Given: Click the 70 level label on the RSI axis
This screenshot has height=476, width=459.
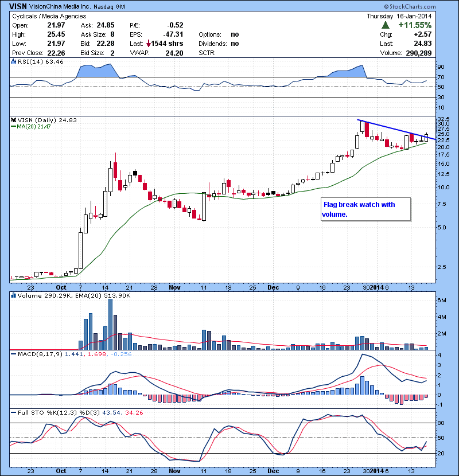Looking at the screenshot, I should coord(441,77).
